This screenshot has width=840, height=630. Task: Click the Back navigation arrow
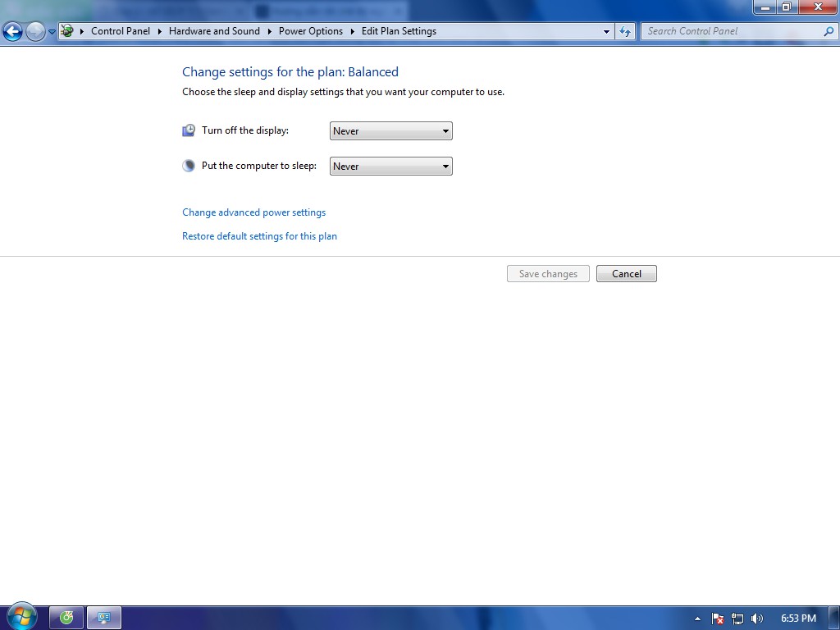pyautogui.click(x=13, y=32)
